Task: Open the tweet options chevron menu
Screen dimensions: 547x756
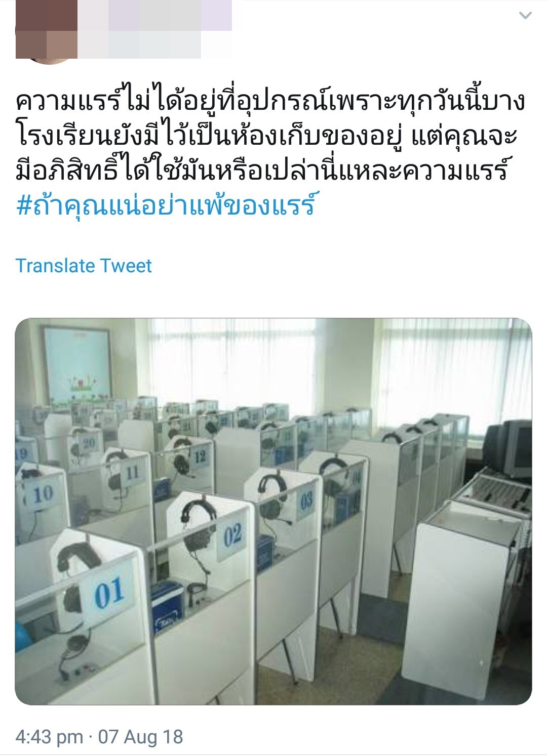Action: coord(525,16)
